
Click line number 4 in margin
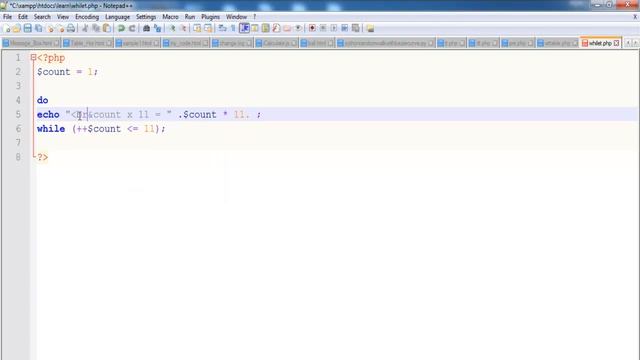[18, 100]
